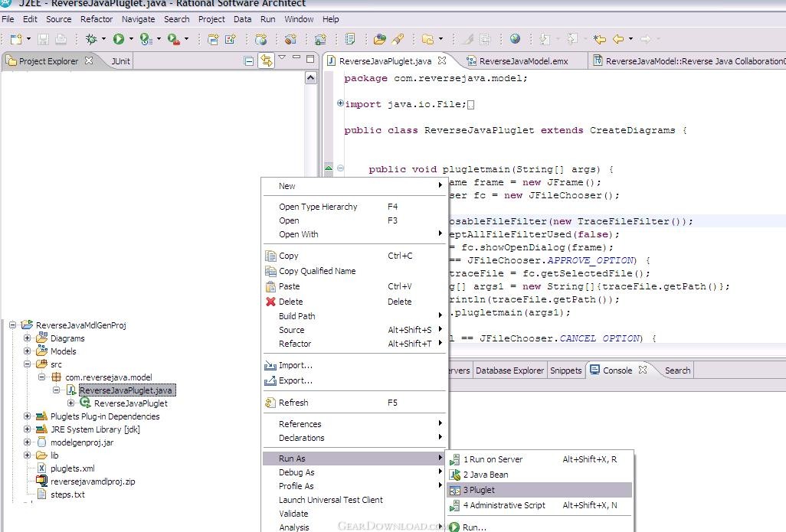Viewport: 786px width, 532px height.
Task: Select Launch Universal Test Client entry
Action: [355, 500]
